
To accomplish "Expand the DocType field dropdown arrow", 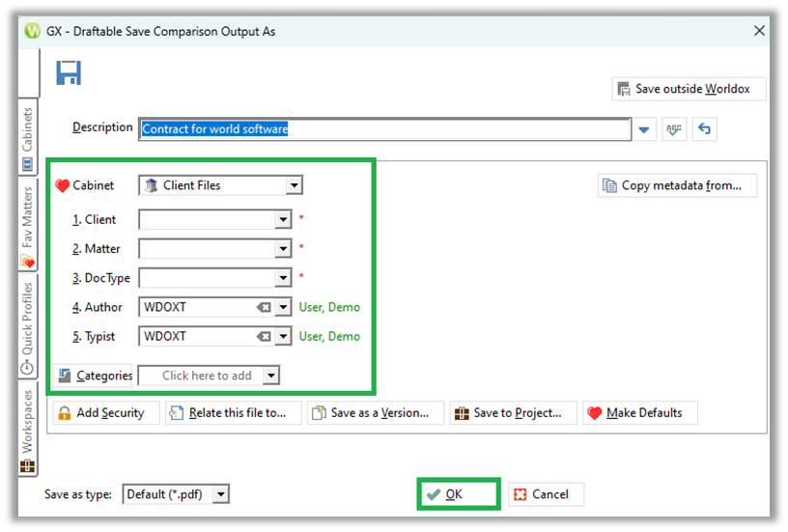I will [284, 278].
